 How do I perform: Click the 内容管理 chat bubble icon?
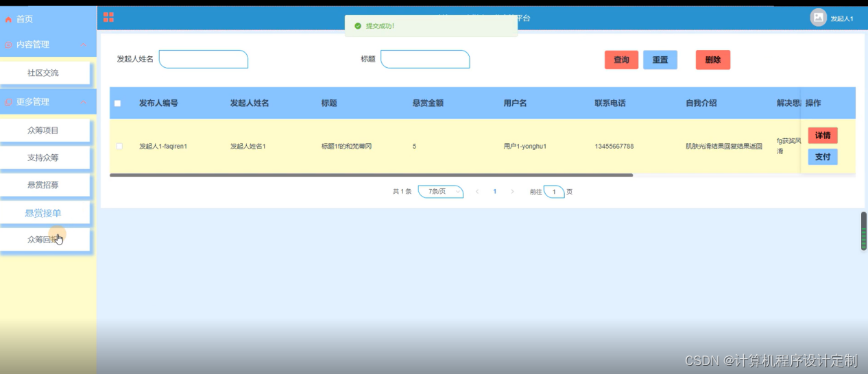(8, 45)
